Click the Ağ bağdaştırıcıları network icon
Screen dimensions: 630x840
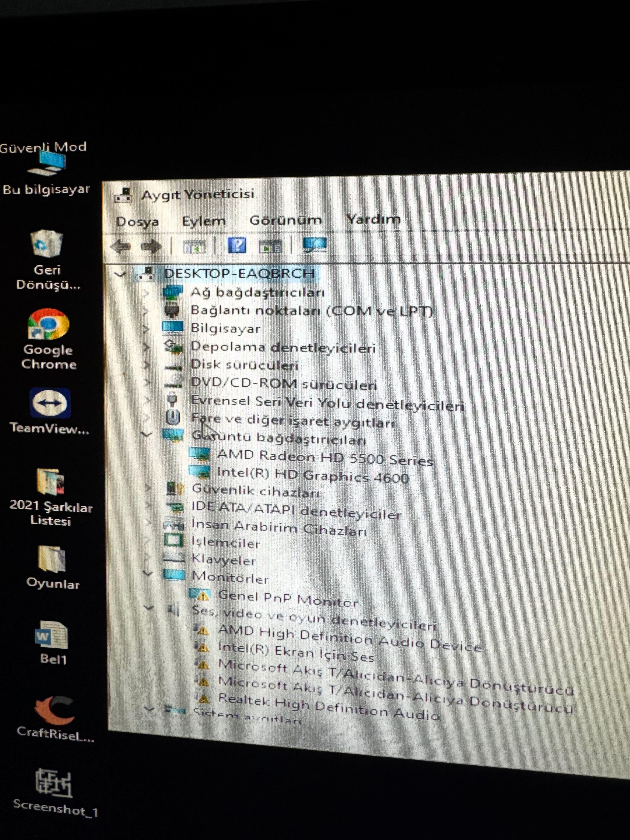click(x=172, y=292)
